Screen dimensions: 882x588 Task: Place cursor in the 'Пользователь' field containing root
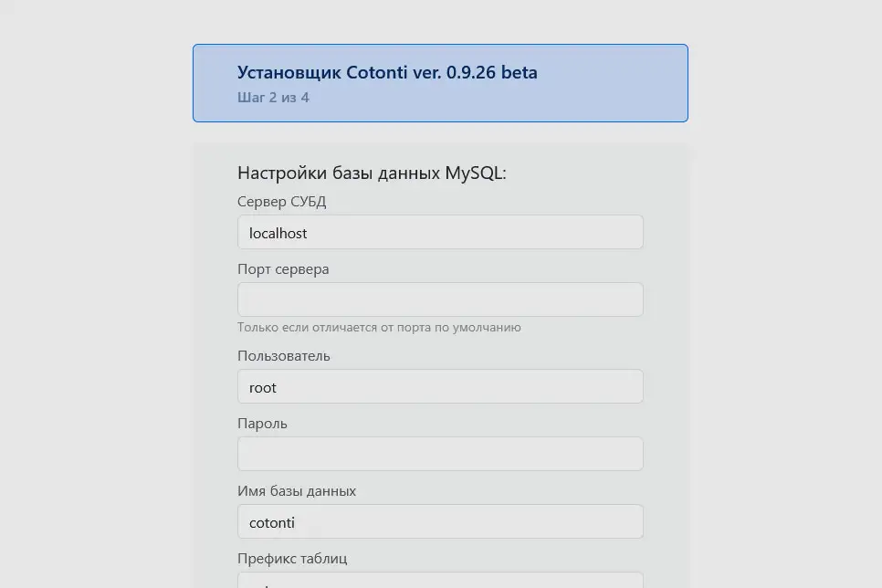coord(440,386)
